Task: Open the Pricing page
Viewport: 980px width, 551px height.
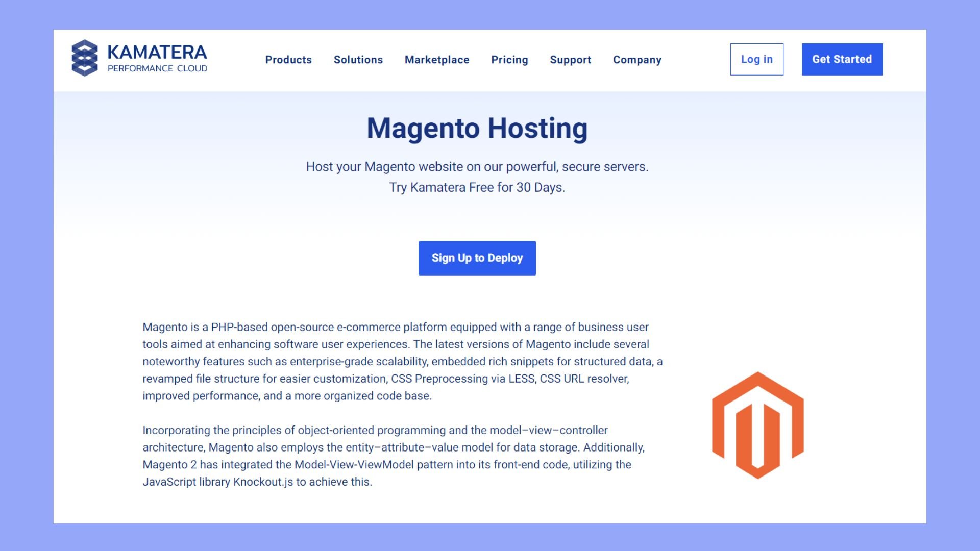Action: point(509,60)
